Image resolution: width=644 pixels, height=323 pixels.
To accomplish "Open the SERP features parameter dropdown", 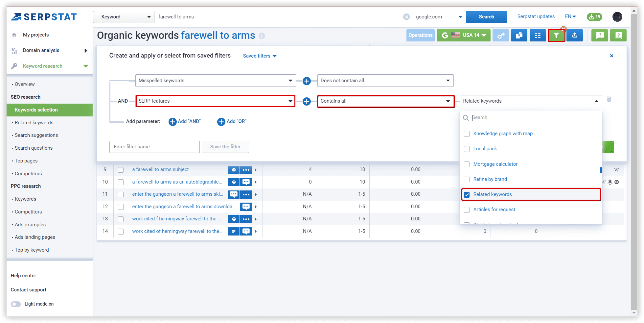I will 216,101.
